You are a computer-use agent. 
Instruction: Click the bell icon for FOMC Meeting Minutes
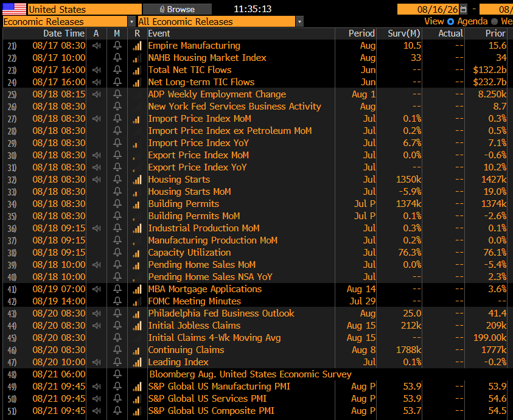pyautogui.click(x=117, y=301)
